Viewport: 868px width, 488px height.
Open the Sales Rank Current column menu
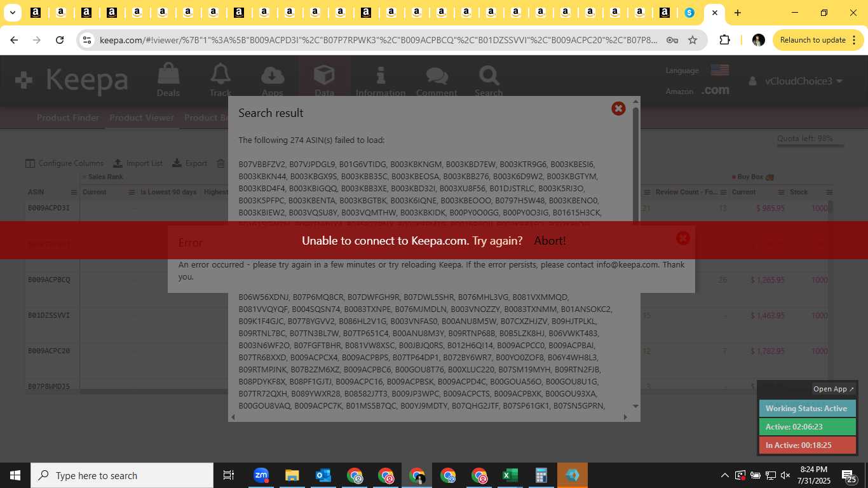pyautogui.click(x=132, y=192)
